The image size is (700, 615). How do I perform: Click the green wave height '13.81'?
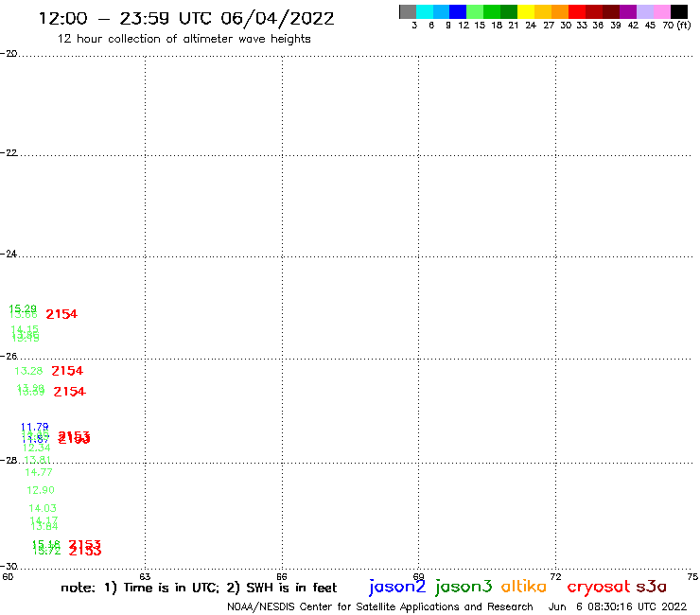point(38,460)
